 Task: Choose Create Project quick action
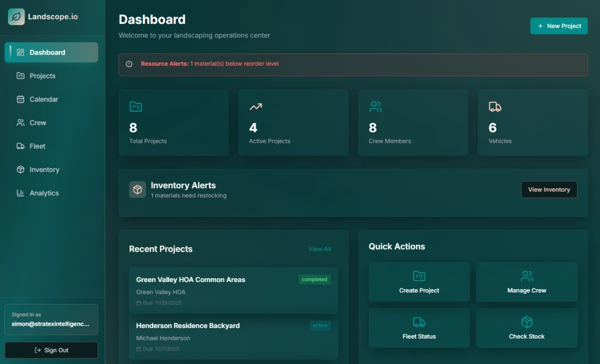(419, 282)
